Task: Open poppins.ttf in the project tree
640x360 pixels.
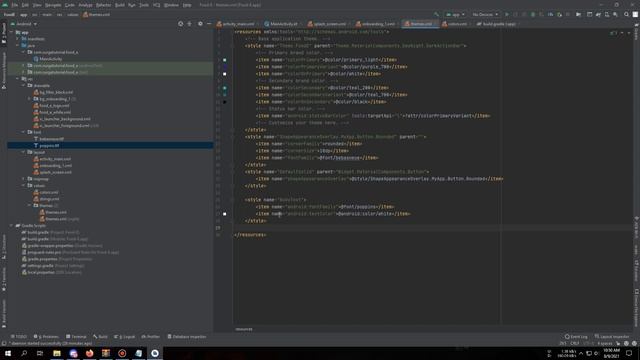Action: (x=49, y=145)
